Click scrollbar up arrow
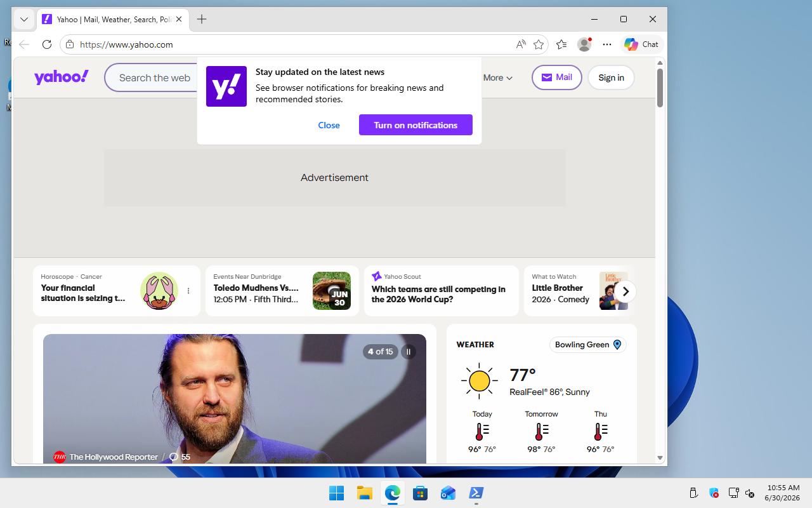Image resolution: width=812 pixels, height=508 pixels. coord(660,63)
